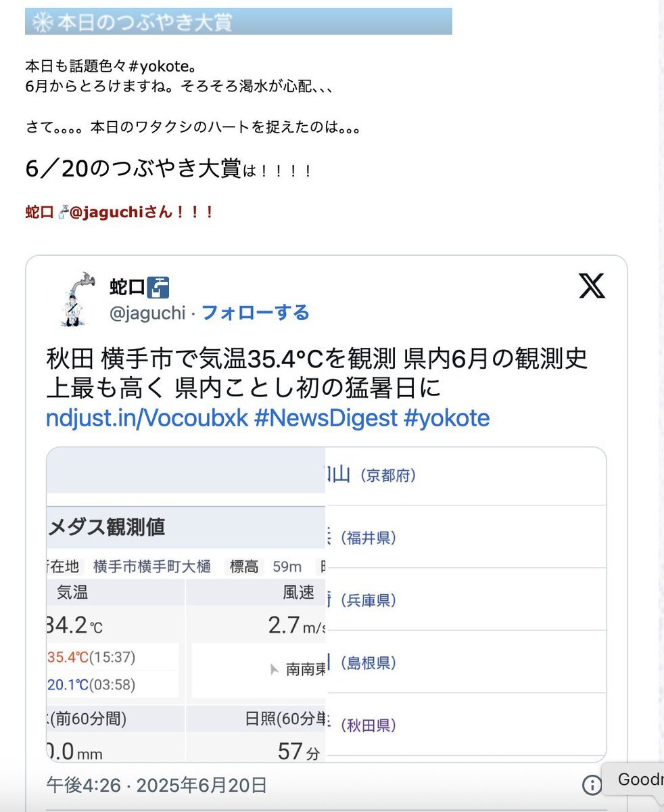
Task: Open the prefecture ranking list image
Action: 466,604
